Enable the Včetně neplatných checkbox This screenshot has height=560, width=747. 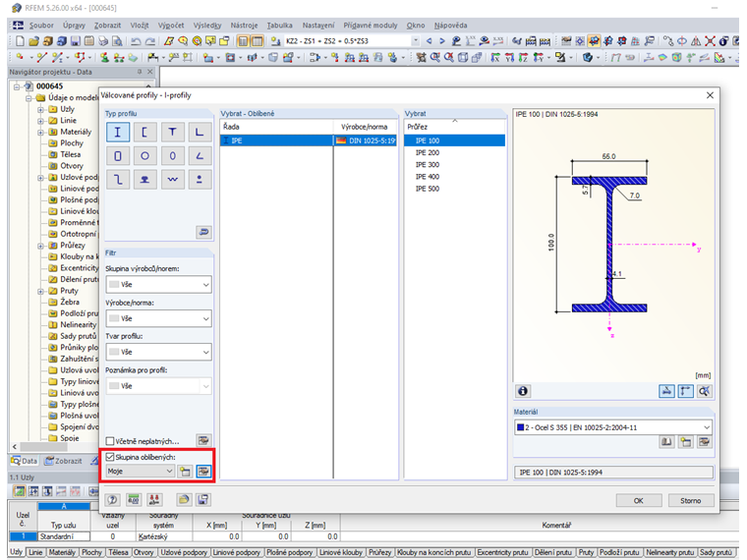pyautogui.click(x=110, y=441)
